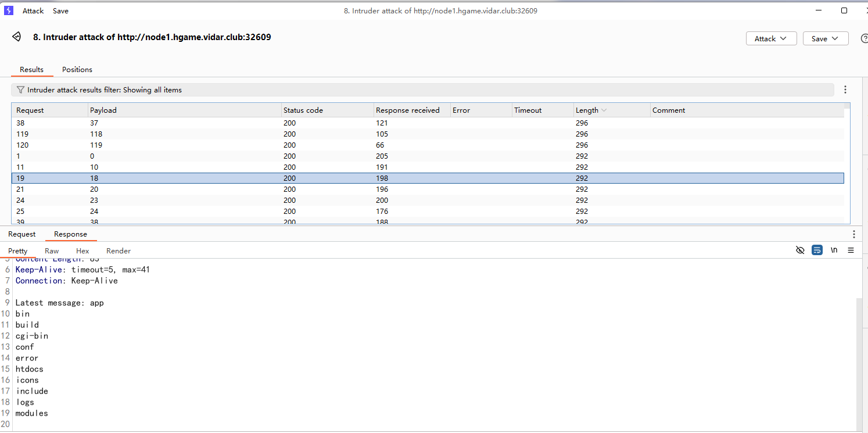The image size is (868, 433).
Task: Open the Render view of response
Action: [x=119, y=251]
